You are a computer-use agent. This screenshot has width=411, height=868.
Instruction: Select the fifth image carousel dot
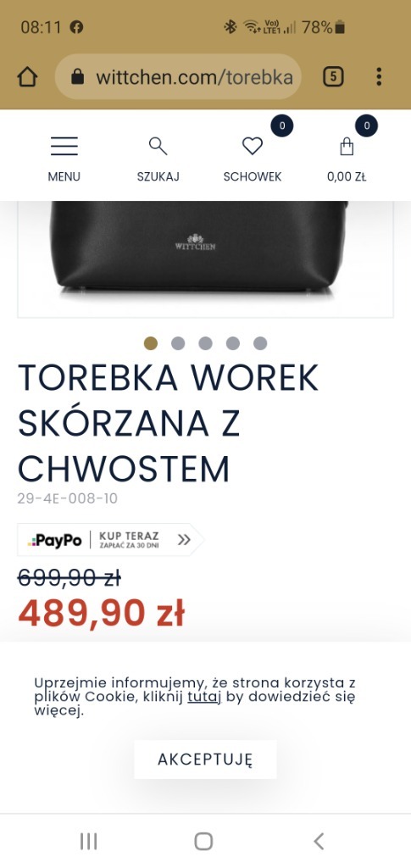tap(260, 343)
